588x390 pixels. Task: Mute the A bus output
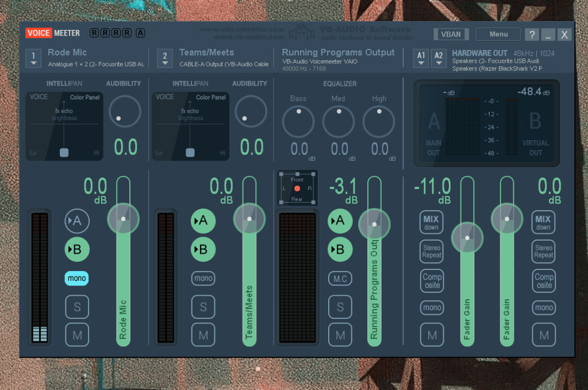point(432,335)
